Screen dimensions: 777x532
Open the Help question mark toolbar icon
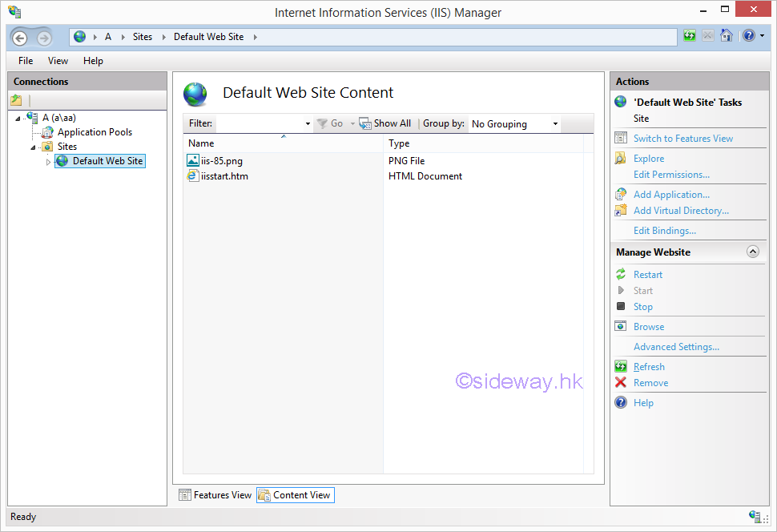pos(749,36)
